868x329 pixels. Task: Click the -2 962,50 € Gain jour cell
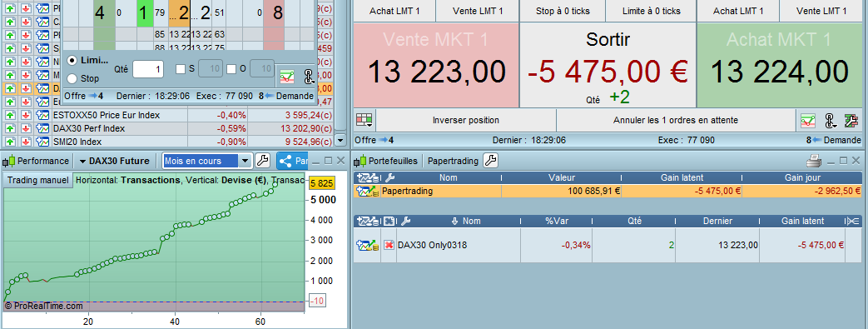(x=803, y=191)
